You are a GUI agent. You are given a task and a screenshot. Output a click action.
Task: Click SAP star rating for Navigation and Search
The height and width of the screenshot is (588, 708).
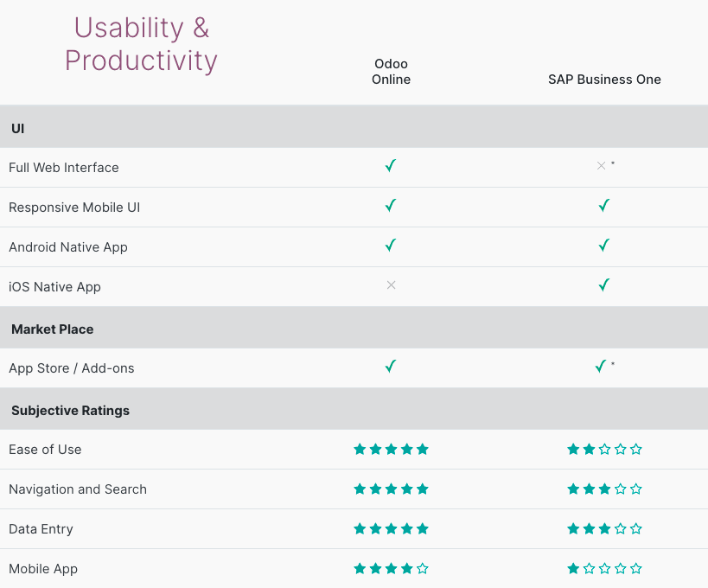point(604,489)
